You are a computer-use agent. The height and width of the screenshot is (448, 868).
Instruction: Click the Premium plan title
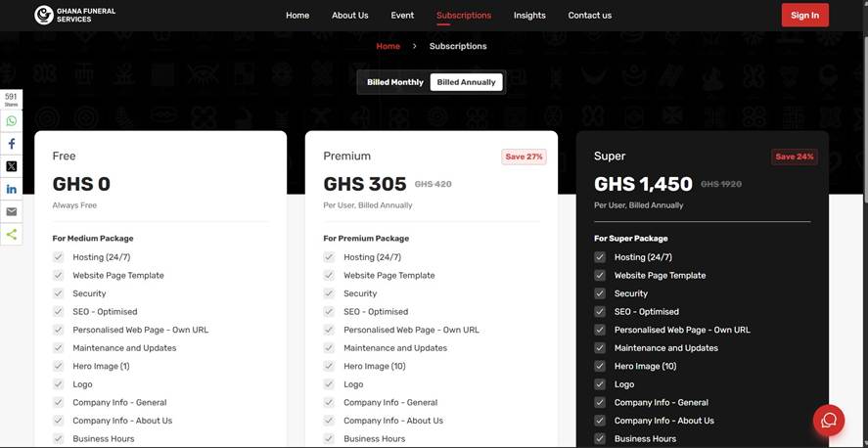tap(347, 156)
